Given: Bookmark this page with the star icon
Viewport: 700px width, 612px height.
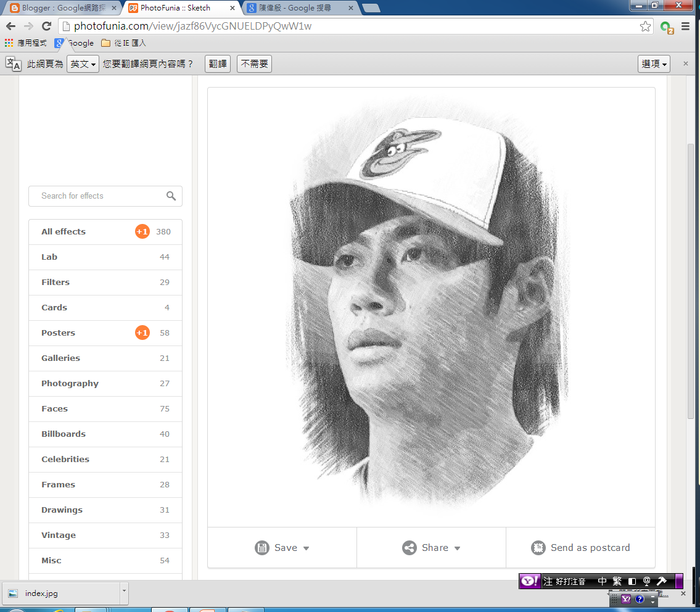Looking at the screenshot, I should coord(645,27).
